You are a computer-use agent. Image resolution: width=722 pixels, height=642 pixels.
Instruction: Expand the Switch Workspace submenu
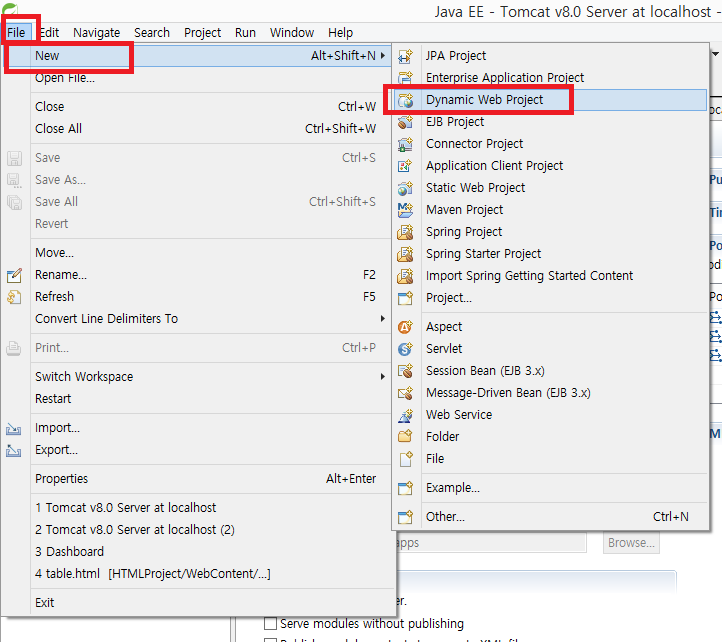tap(382, 377)
